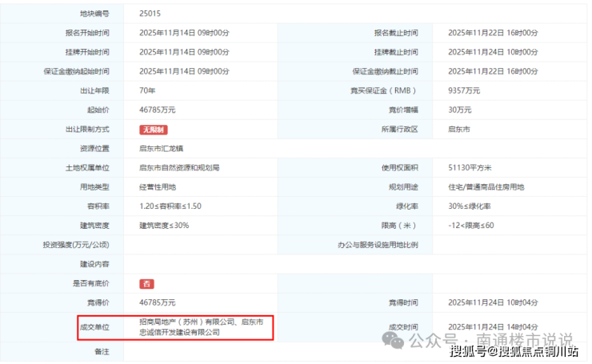Click the 绿化率 label

[x=407, y=206]
